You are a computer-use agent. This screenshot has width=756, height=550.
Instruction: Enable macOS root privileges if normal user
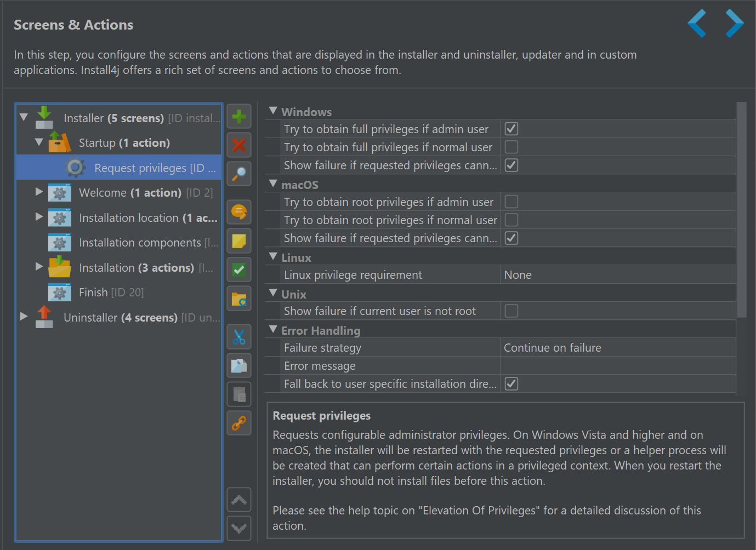511,220
